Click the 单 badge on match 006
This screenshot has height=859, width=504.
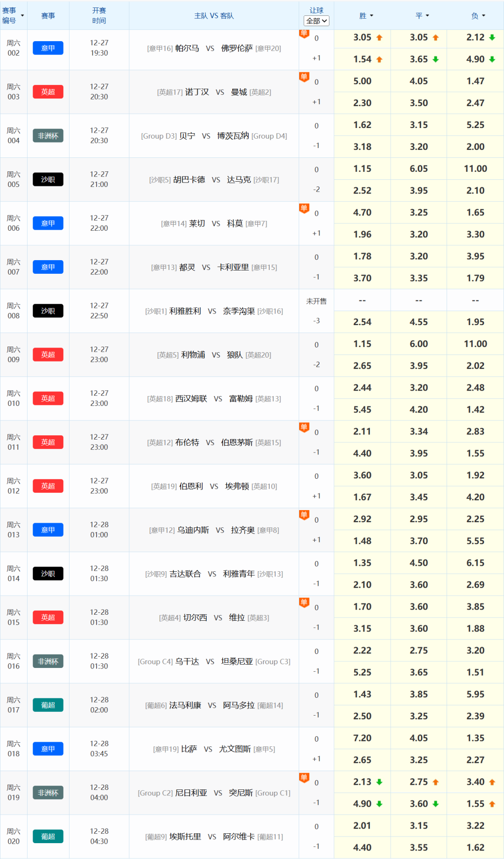pos(304,208)
